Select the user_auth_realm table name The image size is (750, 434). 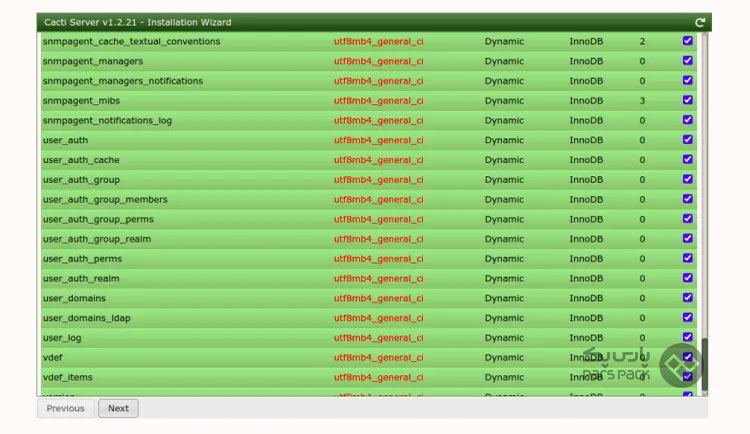81,278
